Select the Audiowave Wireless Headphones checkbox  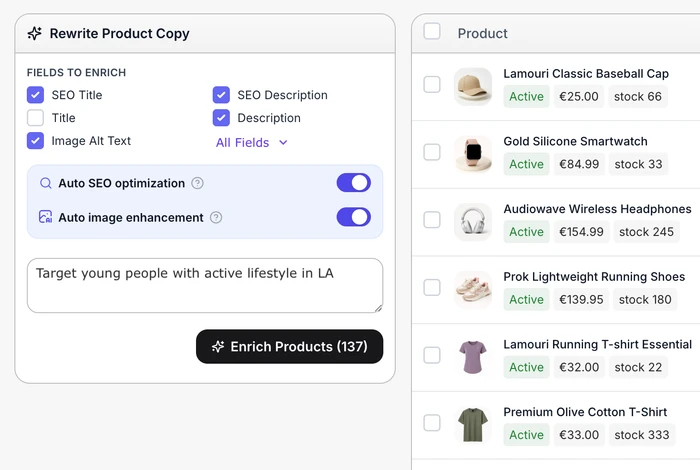click(x=432, y=220)
